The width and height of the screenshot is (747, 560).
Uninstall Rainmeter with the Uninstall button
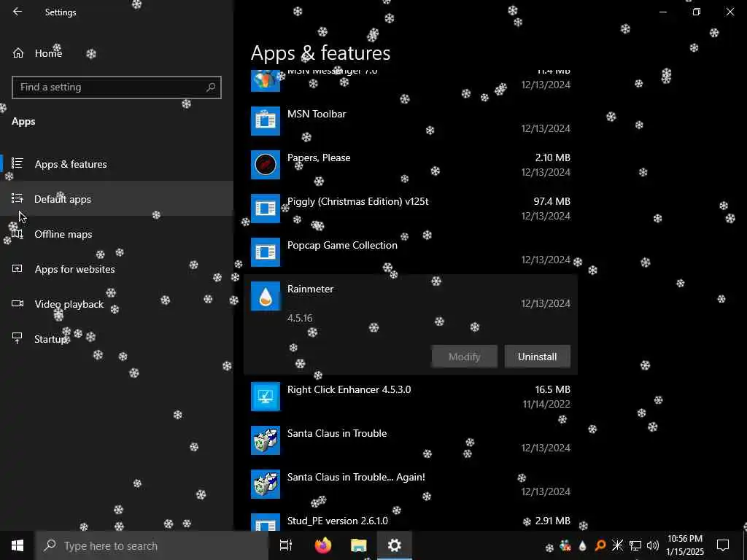pos(538,357)
